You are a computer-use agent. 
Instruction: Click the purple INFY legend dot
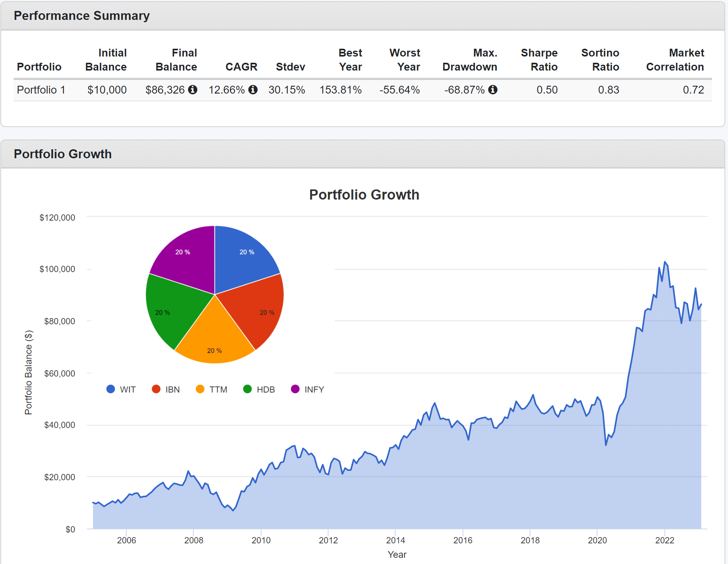coord(295,389)
